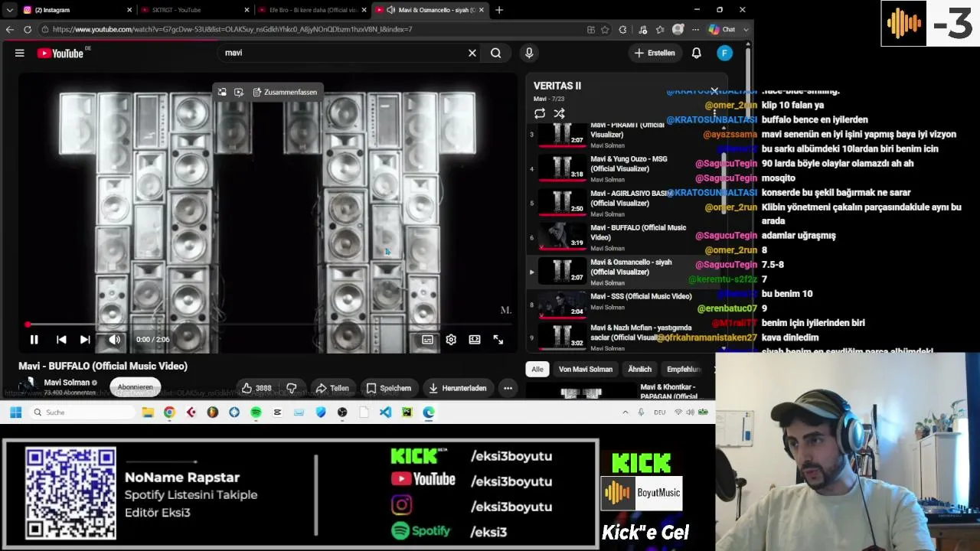Screen dimensions: 980x551
Task: Click the Erstellen create button
Action: pyautogui.click(x=655, y=53)
